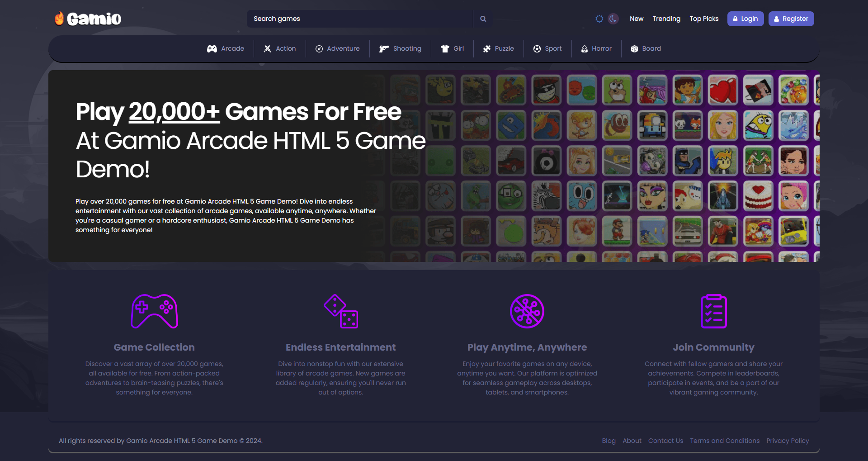Click the Login button

pyautogui.click(x=745, y=19)
